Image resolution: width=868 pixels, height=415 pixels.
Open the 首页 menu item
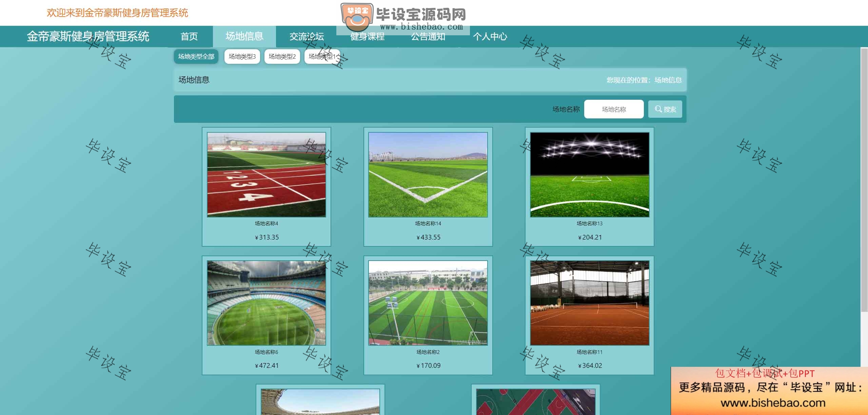[189, 36]
